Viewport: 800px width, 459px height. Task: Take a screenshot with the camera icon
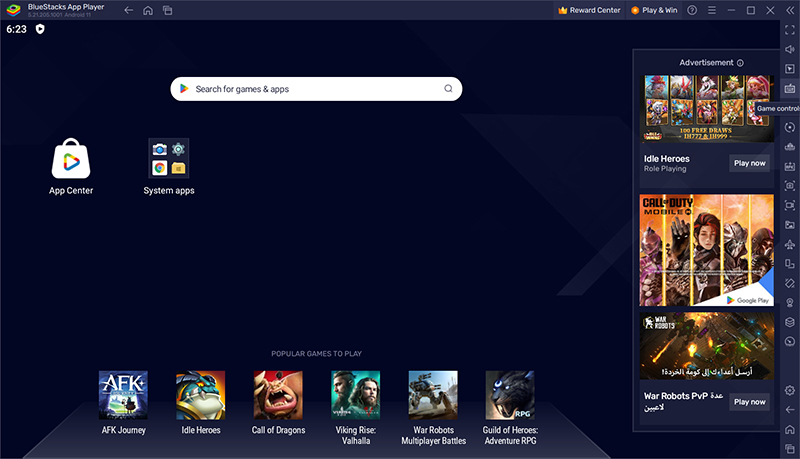click(789, 186)
